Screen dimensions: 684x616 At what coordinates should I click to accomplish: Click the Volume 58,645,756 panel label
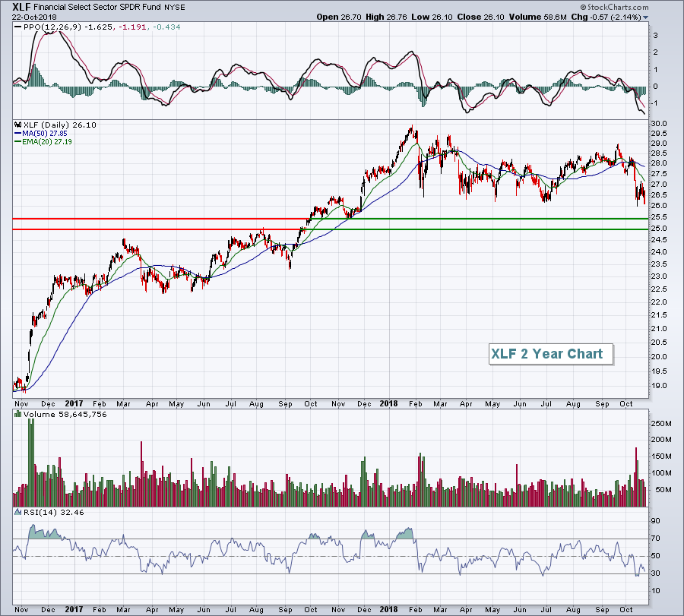pyautogui.click(x=65, y=414)
